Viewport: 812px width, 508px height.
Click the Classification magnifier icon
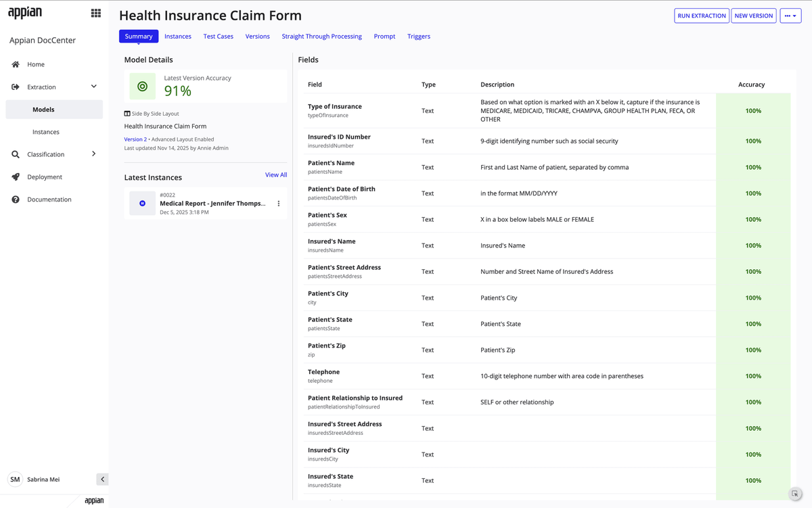pos(16,154)
